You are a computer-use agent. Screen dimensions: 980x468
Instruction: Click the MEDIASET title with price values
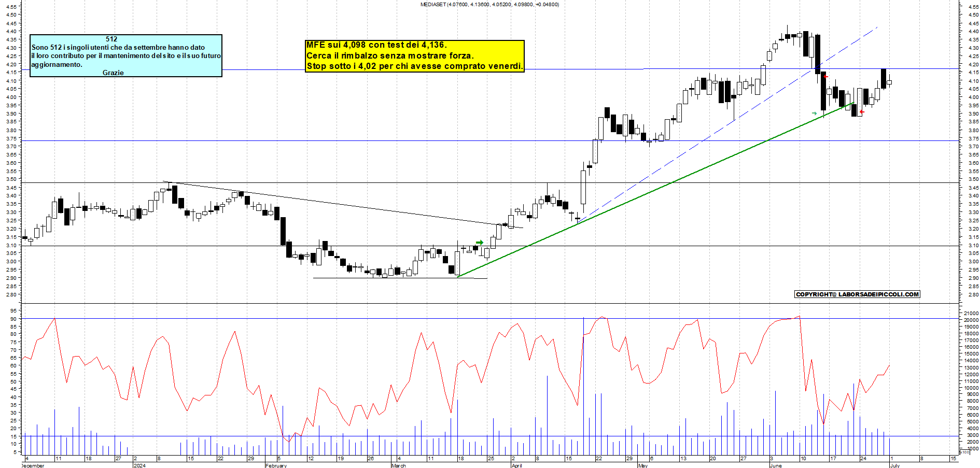pyautogui.click(x=489, y=5)
